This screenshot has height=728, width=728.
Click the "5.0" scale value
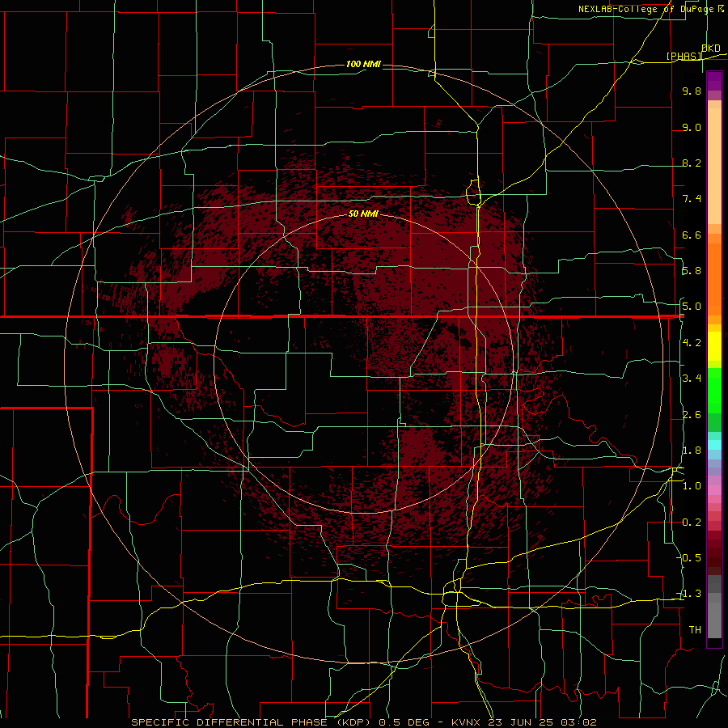692,307
